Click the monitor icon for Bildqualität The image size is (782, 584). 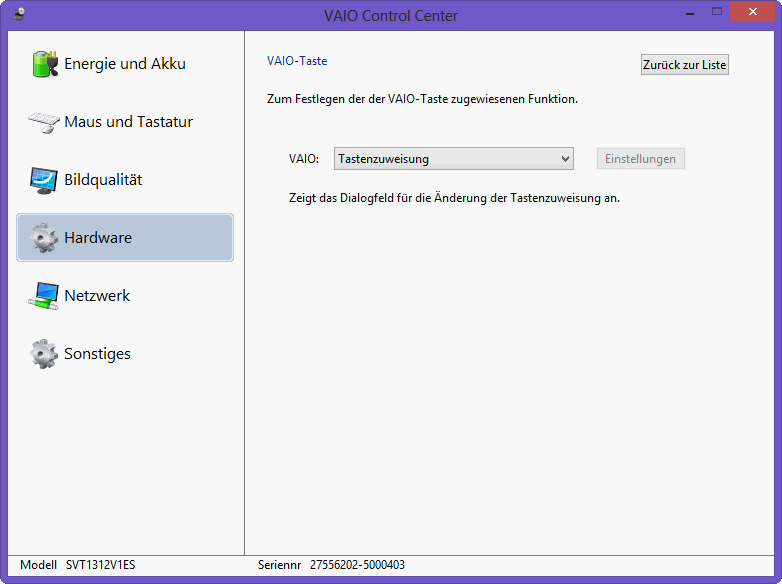(x=44, y=180)
